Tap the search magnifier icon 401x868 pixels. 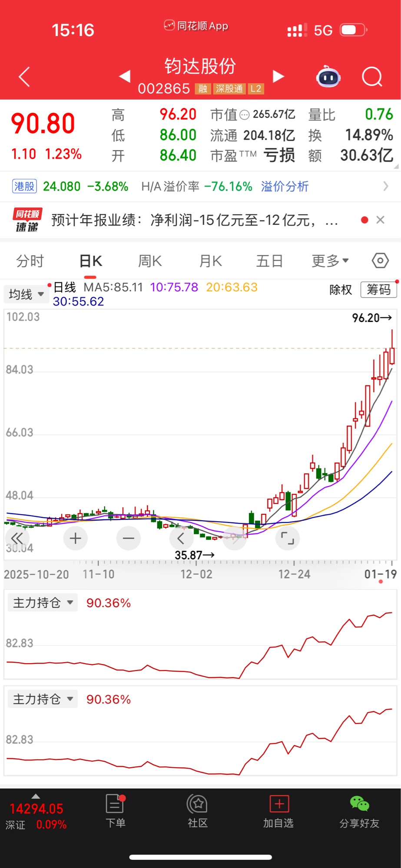(372, 77)
